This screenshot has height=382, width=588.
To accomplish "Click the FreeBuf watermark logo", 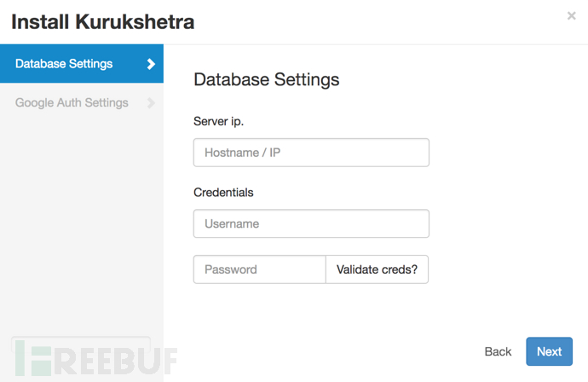I will click(x=96, y=358).
